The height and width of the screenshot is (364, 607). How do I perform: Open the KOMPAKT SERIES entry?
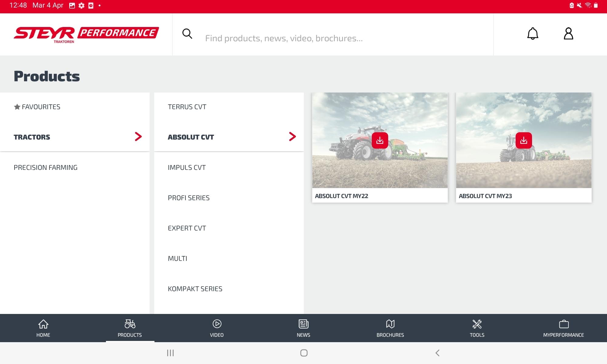pos(229,289)
